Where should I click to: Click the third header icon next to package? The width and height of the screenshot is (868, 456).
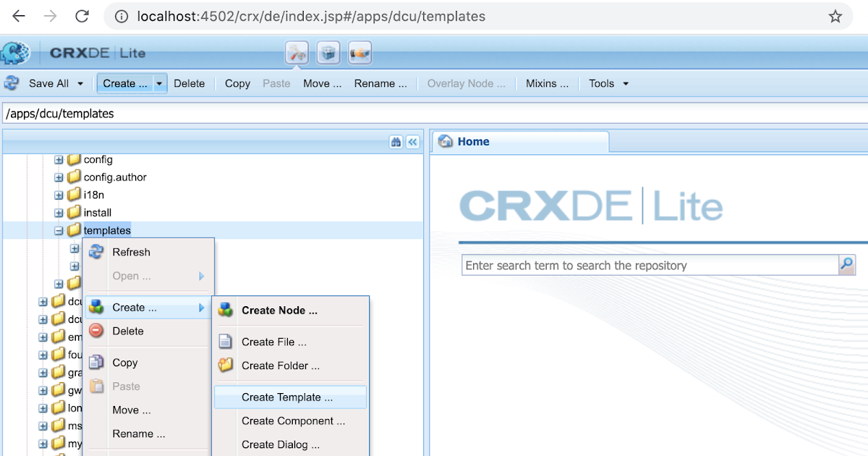[360, 53]
